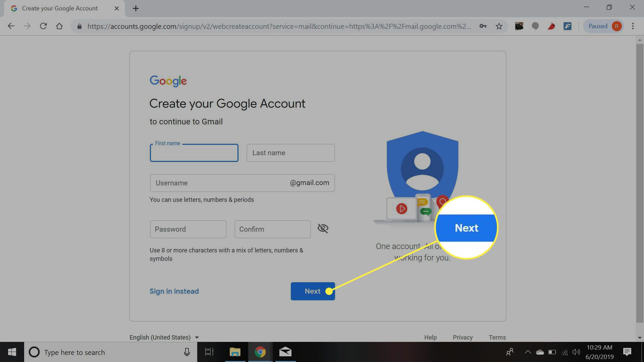Click the Password field
Screen dimensions: 644x362
(x=188, y=229)
